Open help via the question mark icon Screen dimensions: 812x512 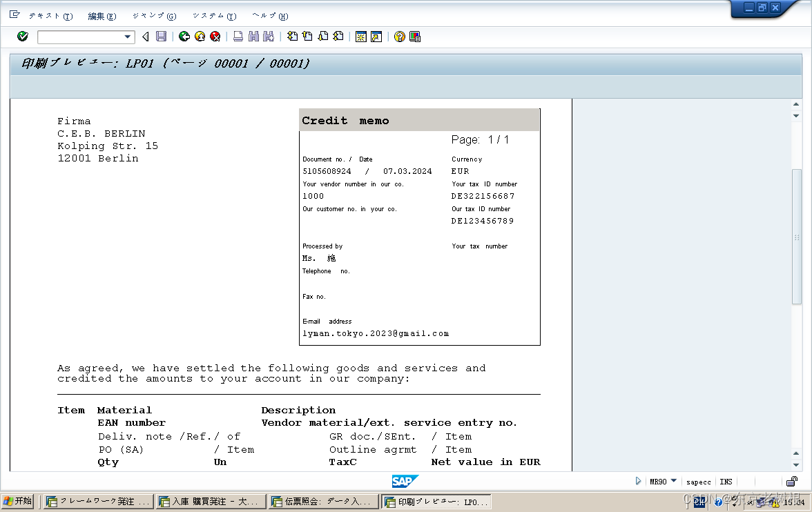(399, 37)
